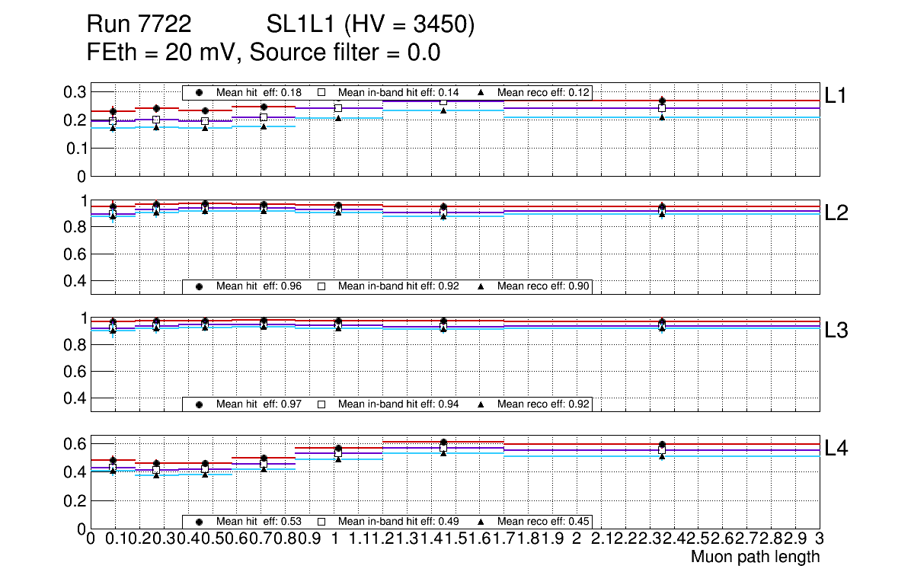Click the filled circle marker in L4 legend
The image size is (911, 588).
[x=200, y=522]
